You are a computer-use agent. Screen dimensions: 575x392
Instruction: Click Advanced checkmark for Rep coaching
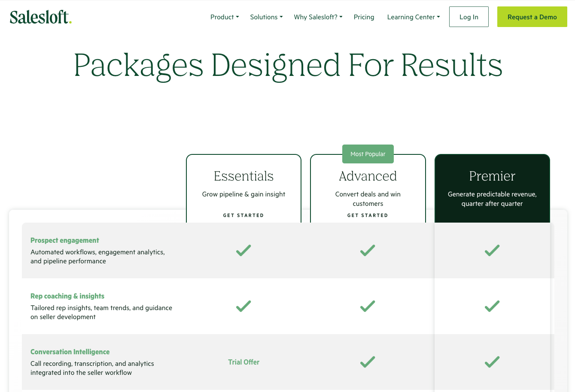pos(368,306)
